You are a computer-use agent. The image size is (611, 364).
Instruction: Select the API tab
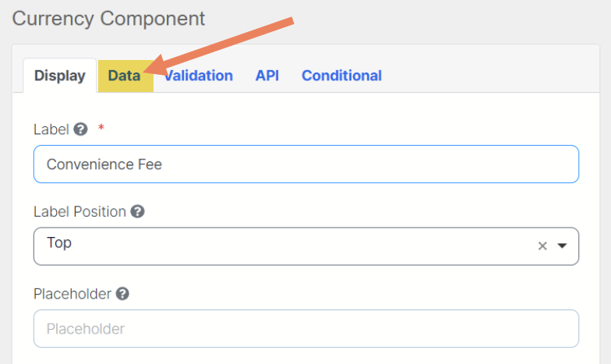tap(267, 76)
